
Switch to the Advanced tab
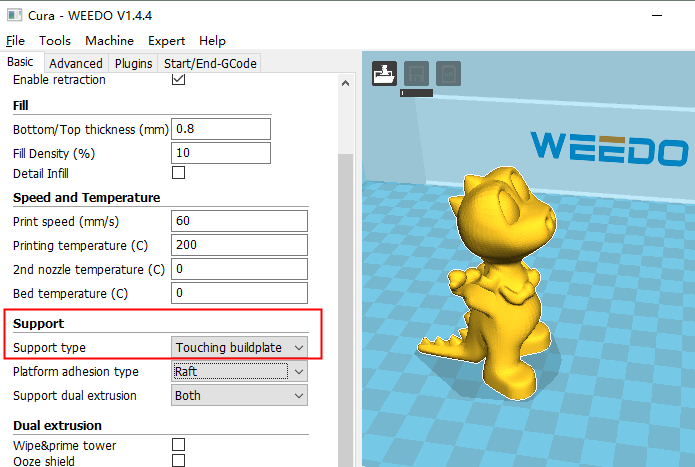pos(76,63)
